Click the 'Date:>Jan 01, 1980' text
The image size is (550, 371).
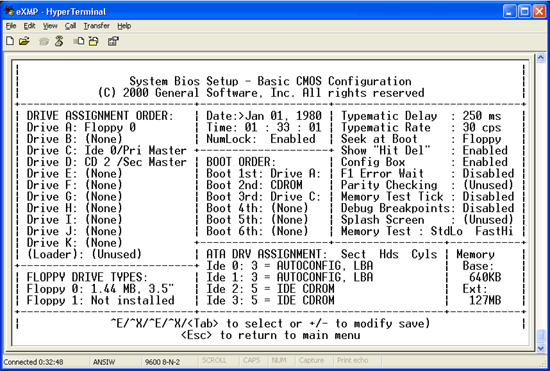[x=264, y=116]
